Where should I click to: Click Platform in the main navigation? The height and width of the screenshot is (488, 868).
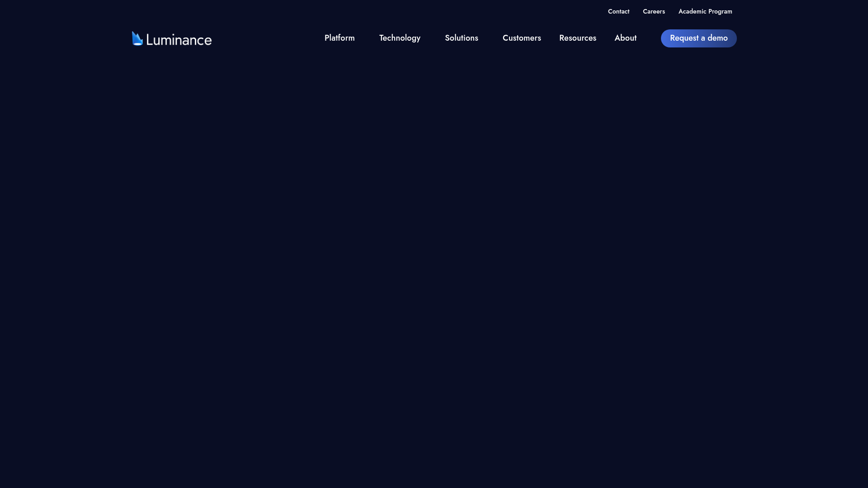pyautogui.click(x=339, y=38)
